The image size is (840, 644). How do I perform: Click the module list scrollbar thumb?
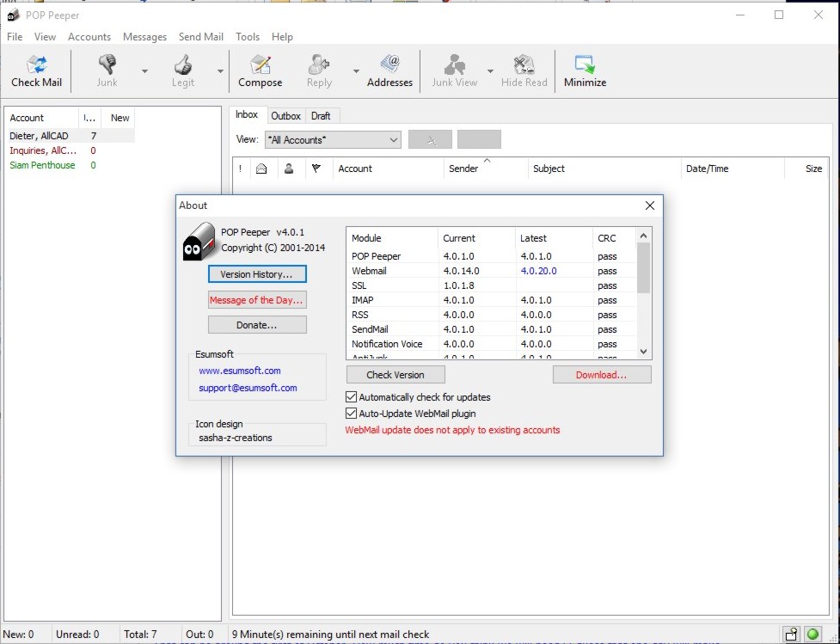[643, 268]
